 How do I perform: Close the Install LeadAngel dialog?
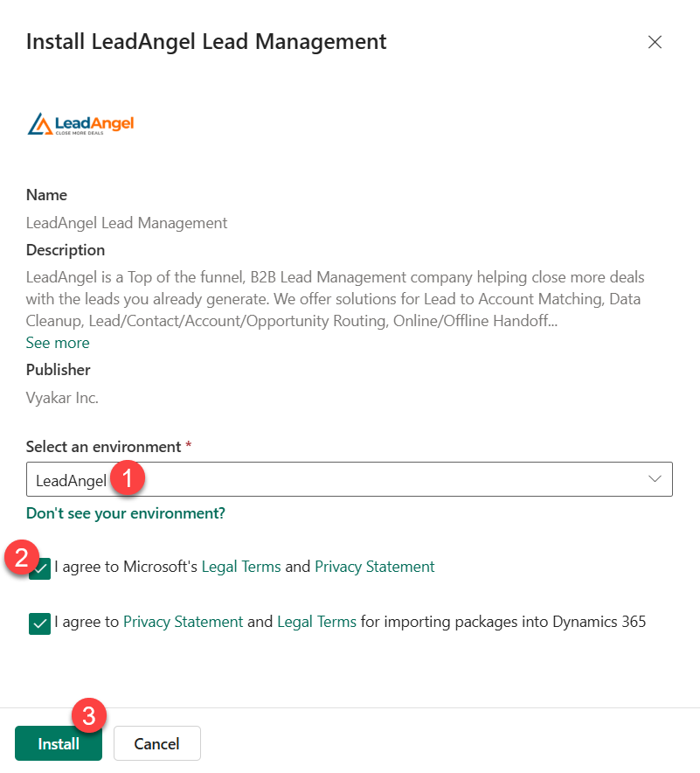pos(655,42)
